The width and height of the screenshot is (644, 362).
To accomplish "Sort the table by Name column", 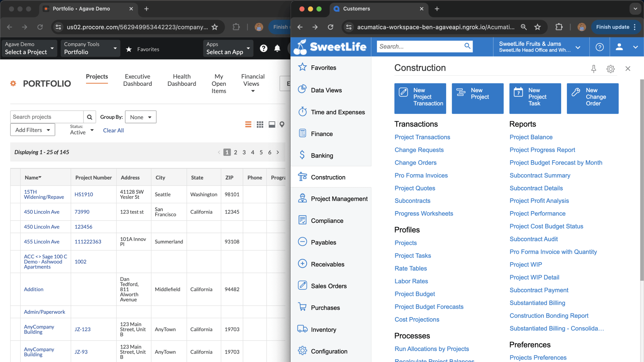I will click(33, 178).
